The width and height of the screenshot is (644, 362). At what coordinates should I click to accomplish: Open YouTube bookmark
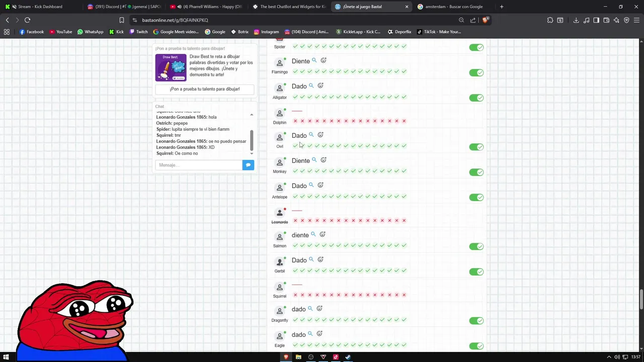61,32
